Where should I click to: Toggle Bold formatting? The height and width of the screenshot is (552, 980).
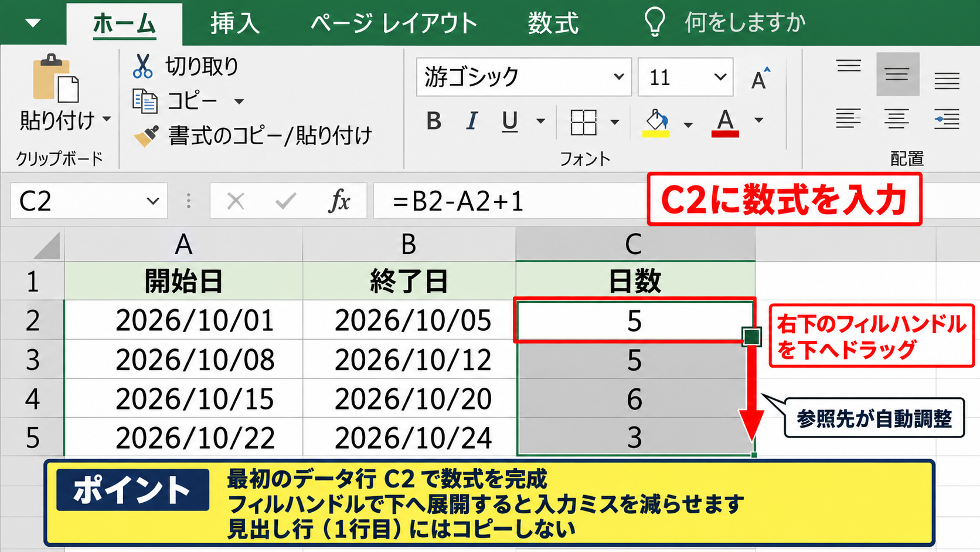coord(434,121)
